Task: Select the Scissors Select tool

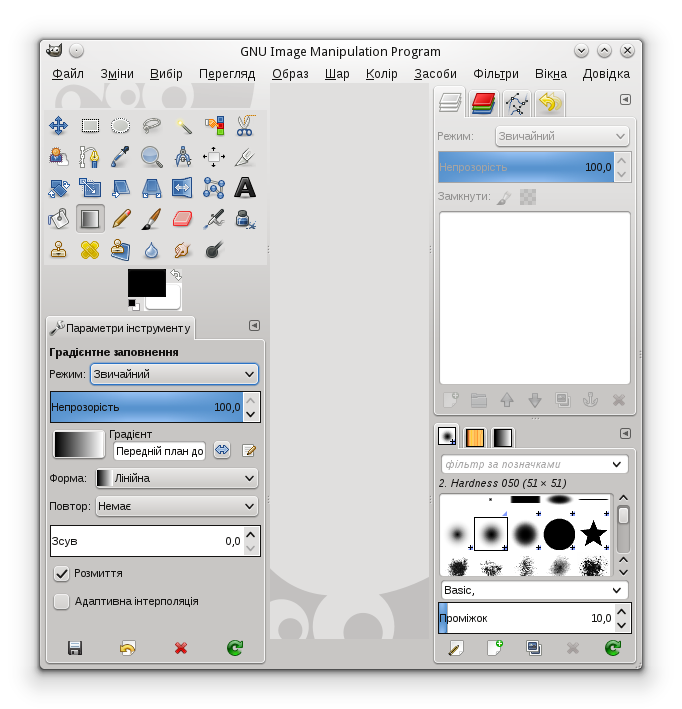Action: 245,125
